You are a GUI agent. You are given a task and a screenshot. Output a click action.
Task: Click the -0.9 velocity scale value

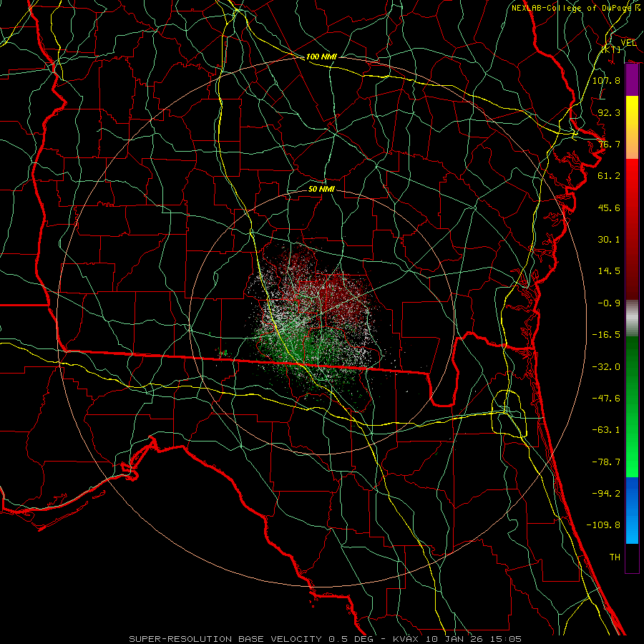[x=609, y=303]
